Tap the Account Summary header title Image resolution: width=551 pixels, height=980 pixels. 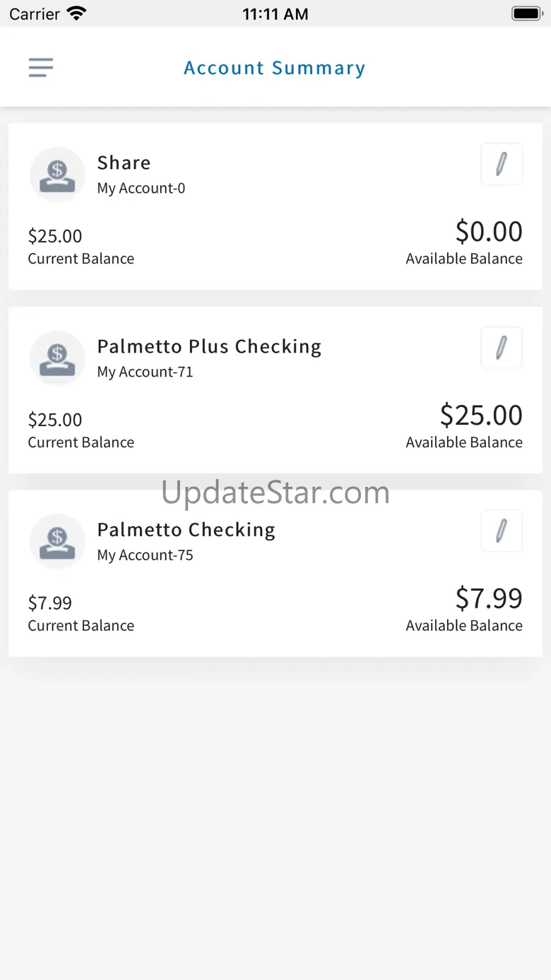pos(275,68)
